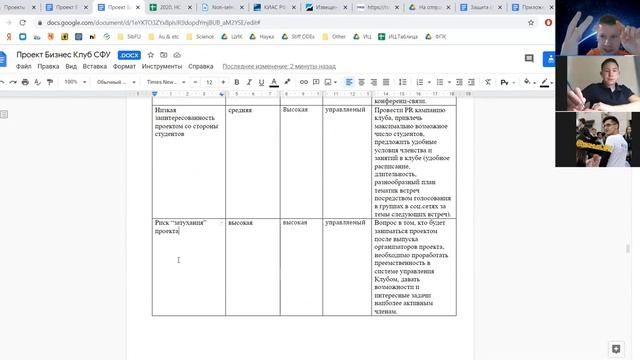Click the bulleted list icon

pyautogui.click(x=440, y=82)
